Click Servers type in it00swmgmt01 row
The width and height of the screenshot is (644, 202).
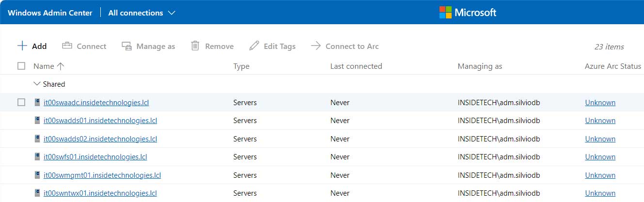point(245,175)
